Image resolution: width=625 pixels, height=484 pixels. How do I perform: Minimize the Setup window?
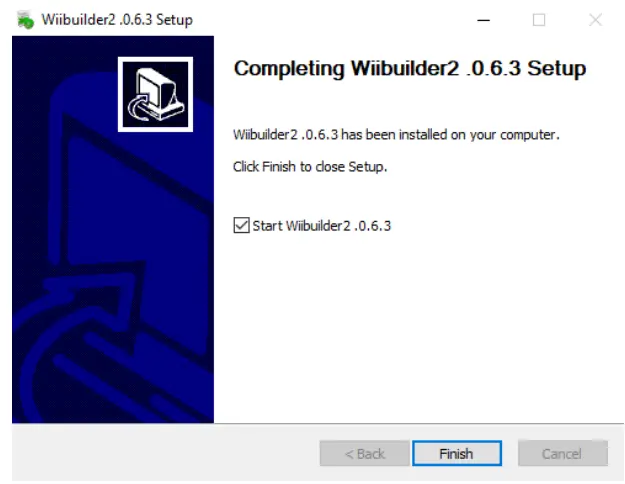483,20
